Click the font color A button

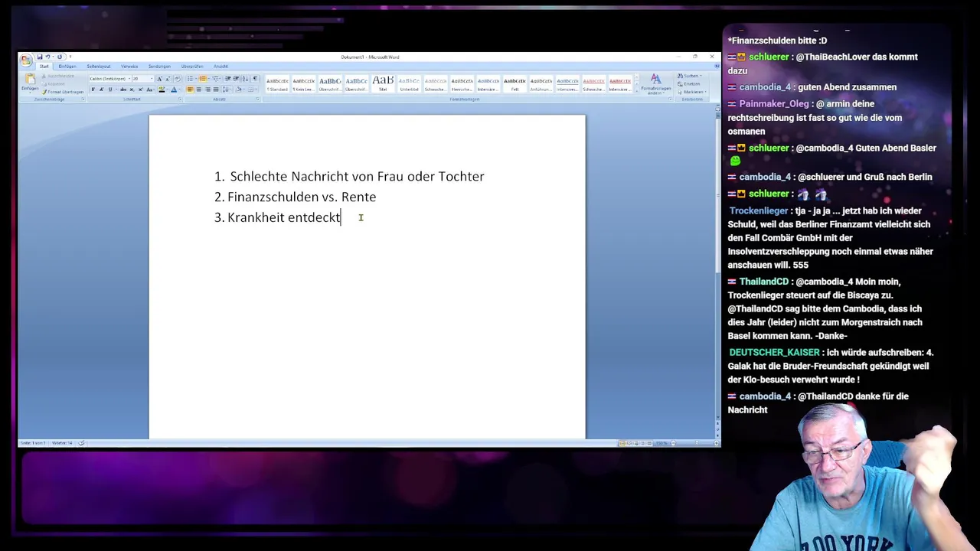[x=174, y=90]
